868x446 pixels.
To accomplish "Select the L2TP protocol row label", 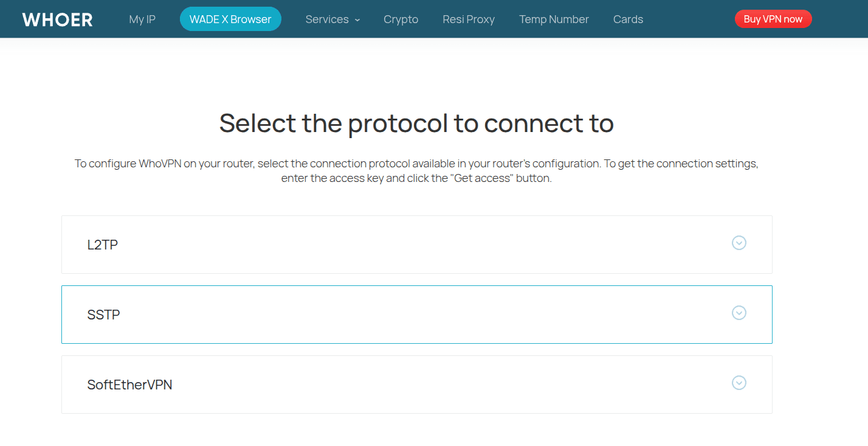I will click(103, 245).
